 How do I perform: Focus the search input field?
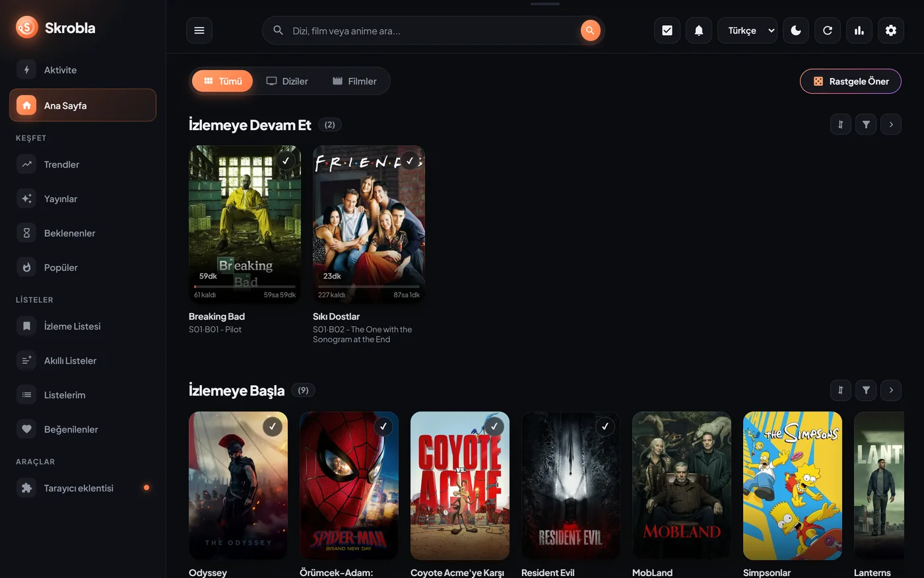[x=432, y=30]
